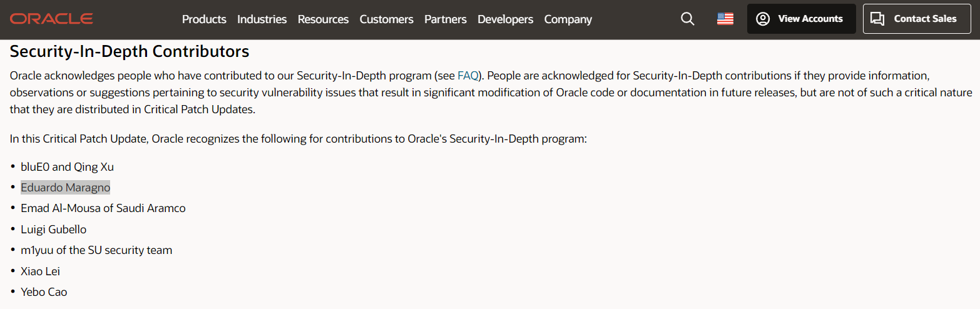Select Customers in the top navigation
This screenshot has height=309, width=980.
(x=386, y=19)
